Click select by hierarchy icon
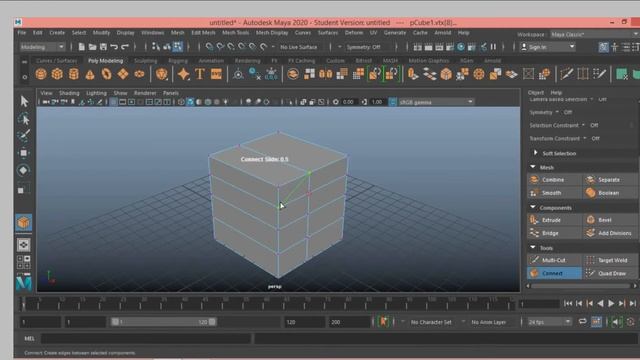This screenshot has width=640, height=360. pyautogui.click(x=156, y=47)
